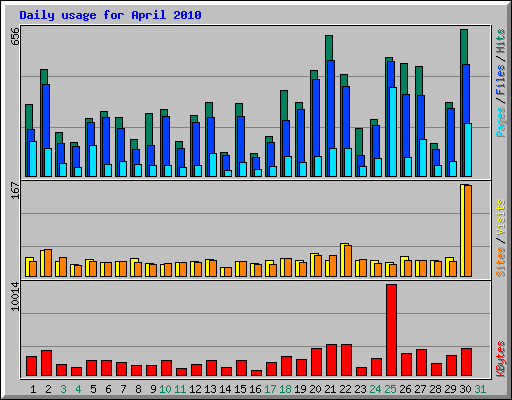
Task: Click day label 28
Action: [435, 389]
